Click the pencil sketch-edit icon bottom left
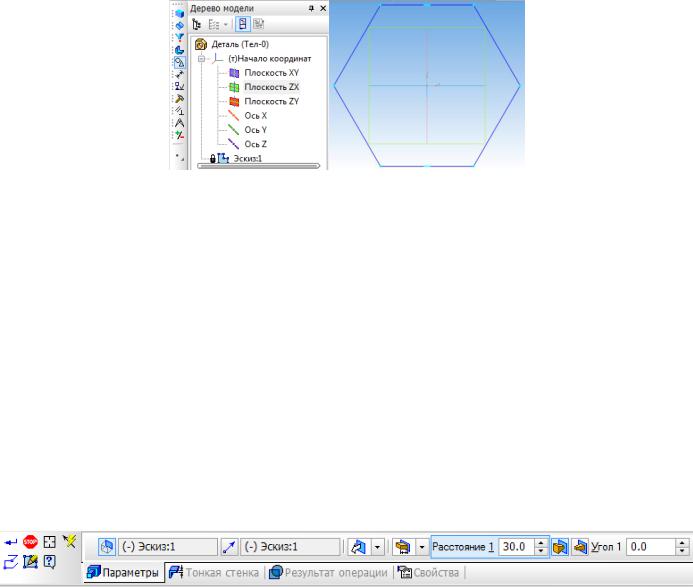693x587 pixels. [x=30, y=562]
